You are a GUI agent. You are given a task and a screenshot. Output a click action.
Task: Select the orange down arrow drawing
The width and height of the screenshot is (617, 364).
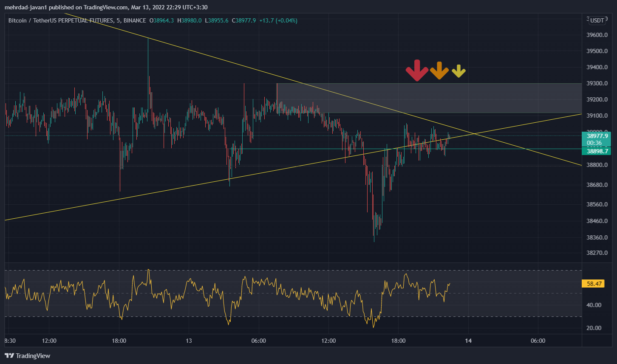[x=439, y=71]
